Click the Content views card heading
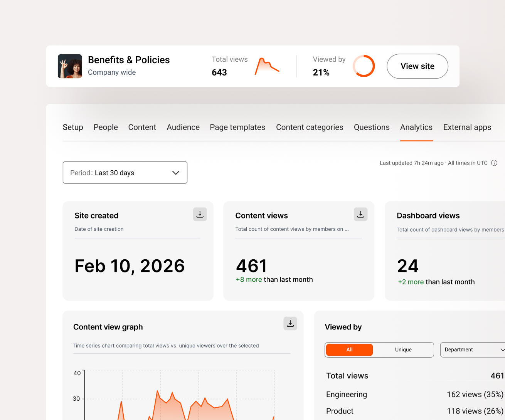Image resolution: width=505 pixels, height=420 pixels. tap(262, 216)
